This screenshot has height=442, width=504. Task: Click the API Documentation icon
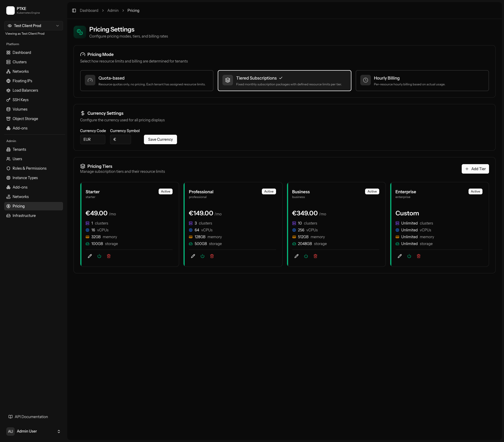pos(10,417)
